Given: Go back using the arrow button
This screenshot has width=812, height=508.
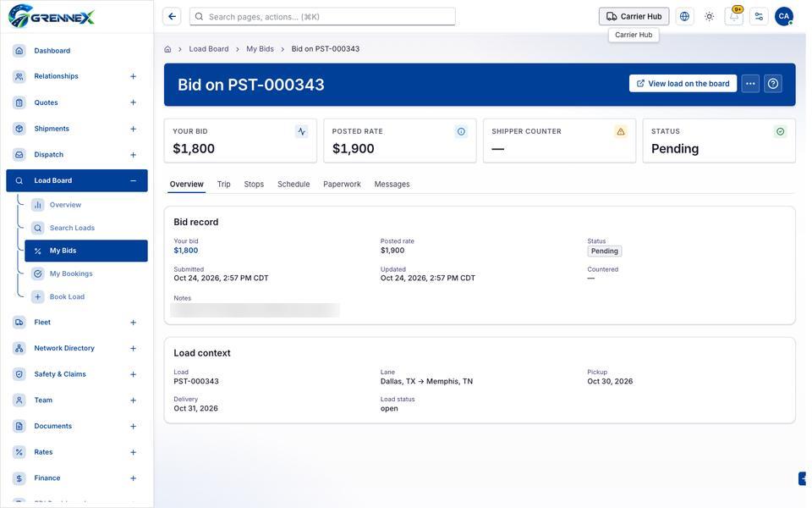Looking at the screenshot, I should point(172,17).
